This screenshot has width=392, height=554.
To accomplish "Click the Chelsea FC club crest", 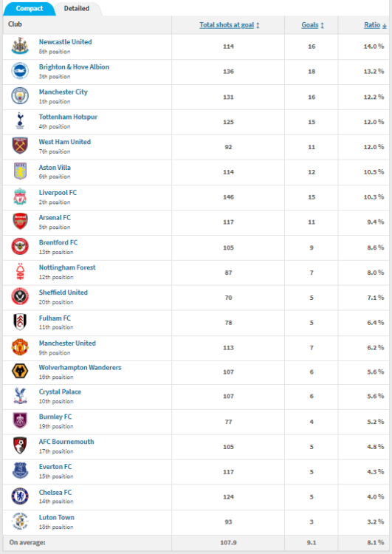I will click(20, 496).
